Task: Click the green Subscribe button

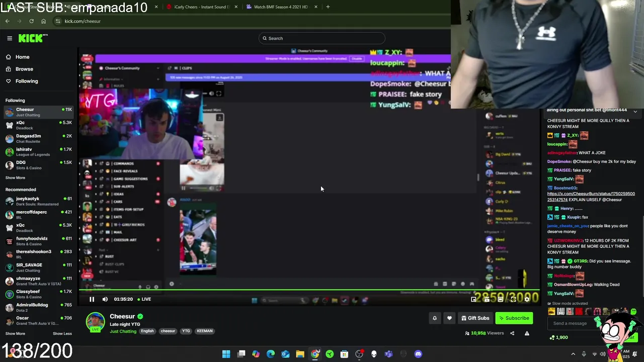Action: pyautogui.click(x=514, y=318)
